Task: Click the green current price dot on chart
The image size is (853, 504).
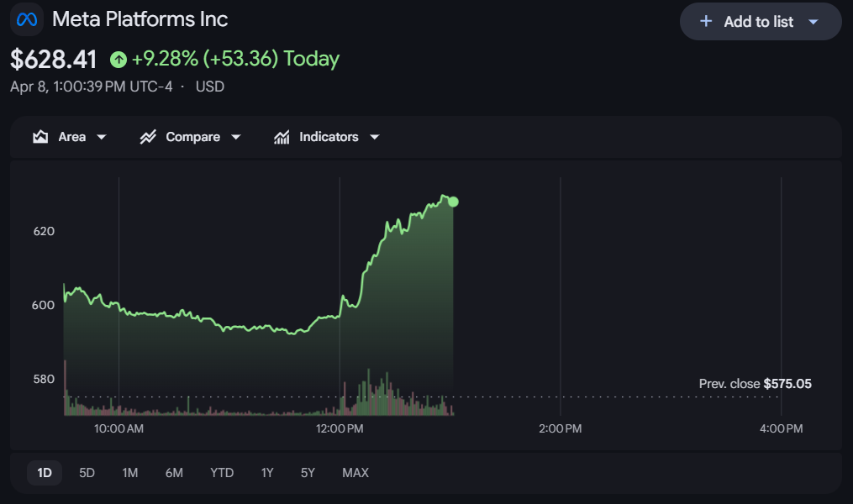Action: (454, 202)
